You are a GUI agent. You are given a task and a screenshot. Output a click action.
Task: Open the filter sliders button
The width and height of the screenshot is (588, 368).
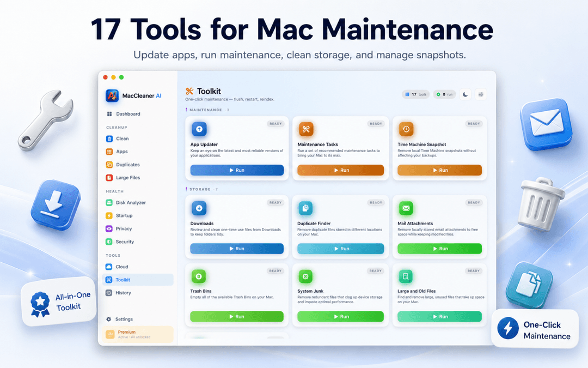(481, 94)
